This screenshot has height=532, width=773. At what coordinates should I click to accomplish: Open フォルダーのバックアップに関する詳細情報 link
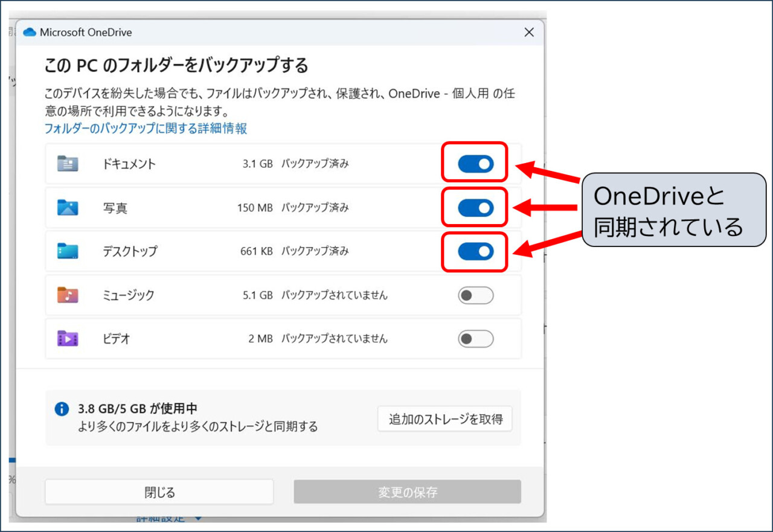tap(146, 128)
